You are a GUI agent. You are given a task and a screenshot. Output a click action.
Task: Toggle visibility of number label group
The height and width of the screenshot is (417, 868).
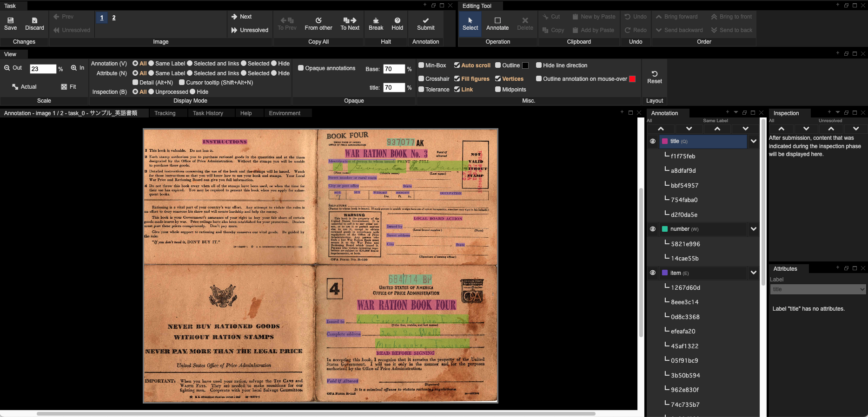pyautogui.click(x=653, y=229)
